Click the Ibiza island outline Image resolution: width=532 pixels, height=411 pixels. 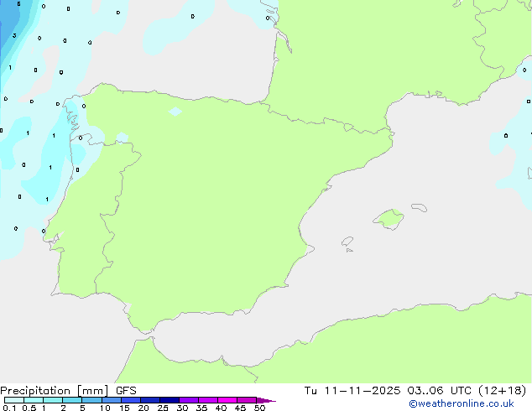[x=347, y=242]
